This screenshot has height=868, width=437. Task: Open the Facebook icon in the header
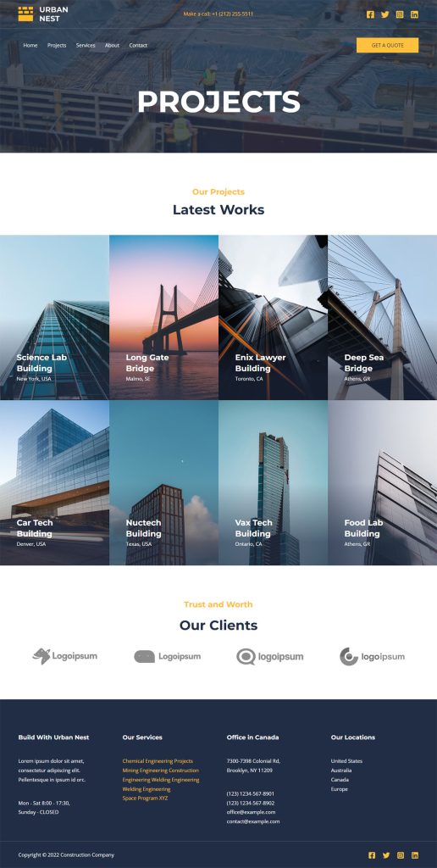tap(370, 14)
